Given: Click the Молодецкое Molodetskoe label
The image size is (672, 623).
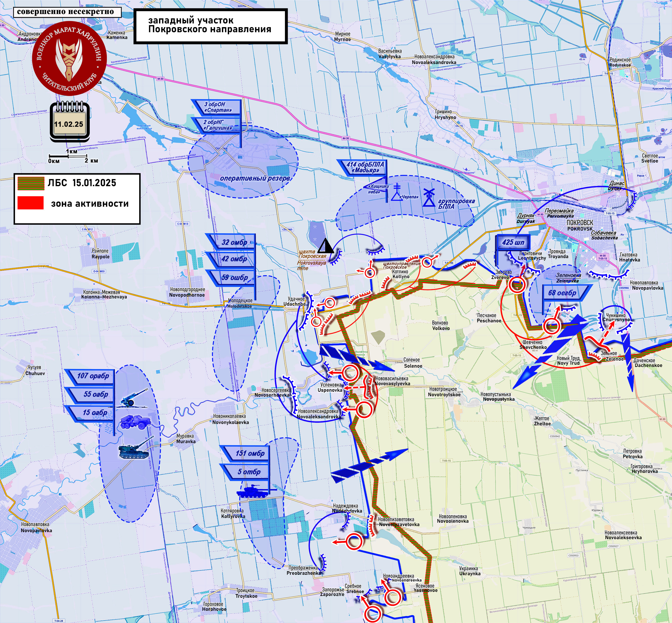Looking at the screenshot, I should (x=240, y=303).
